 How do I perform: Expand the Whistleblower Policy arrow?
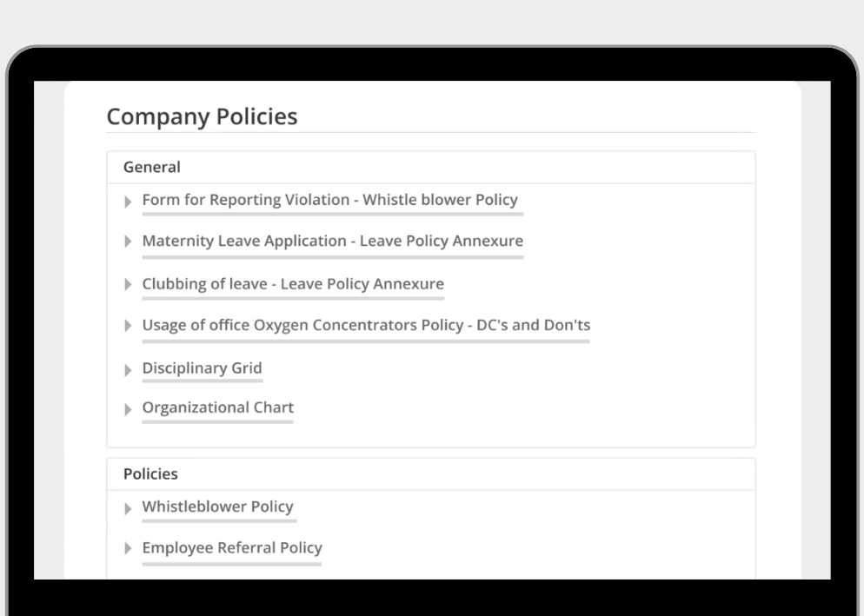click(x=128, y=508)
